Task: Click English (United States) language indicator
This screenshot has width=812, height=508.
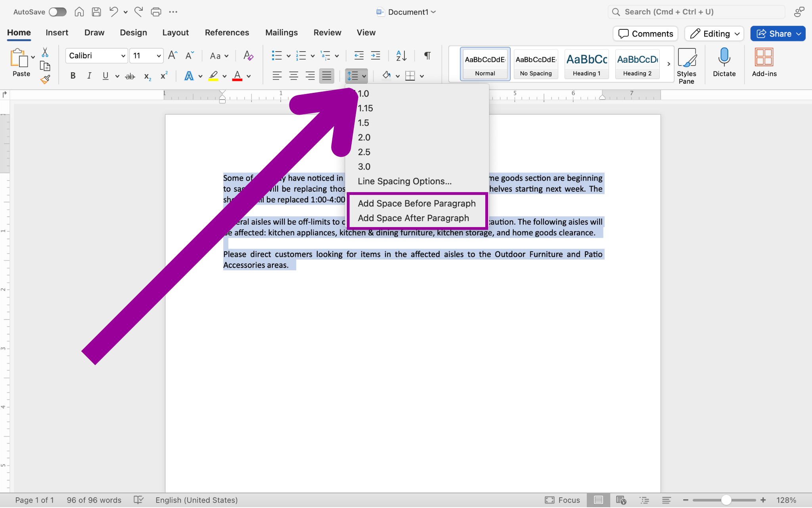Action: 196,500
